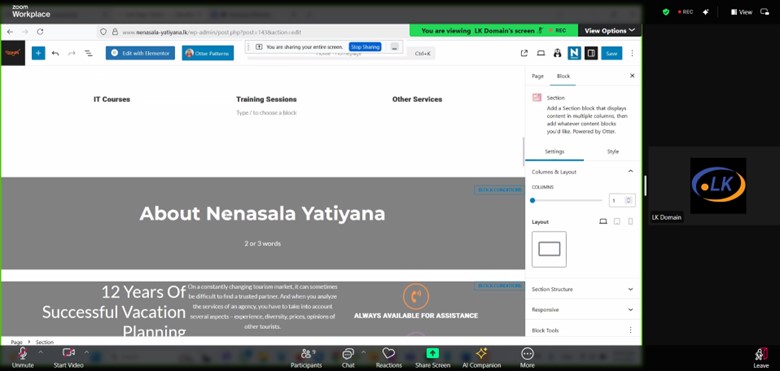Image resolution: width=780 pixels, height=371 pixels.
Task: Select the single column layout thumbnail
Action: tap(549, 249)
